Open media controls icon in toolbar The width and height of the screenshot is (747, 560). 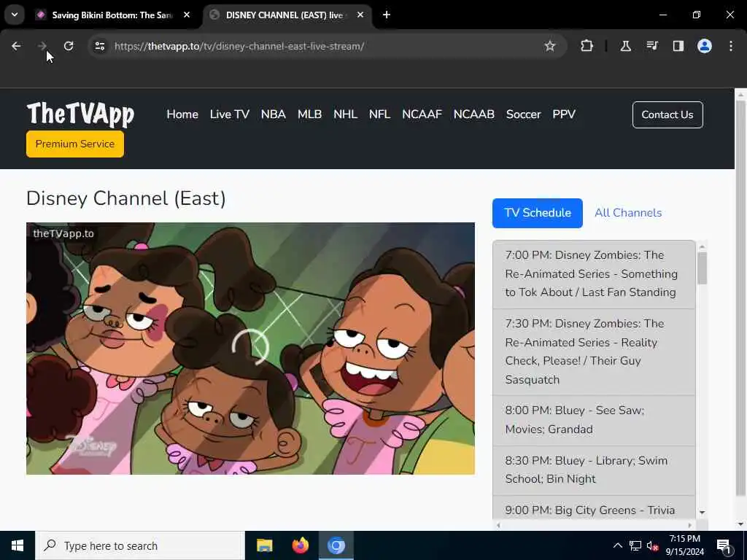click(651, 46)
